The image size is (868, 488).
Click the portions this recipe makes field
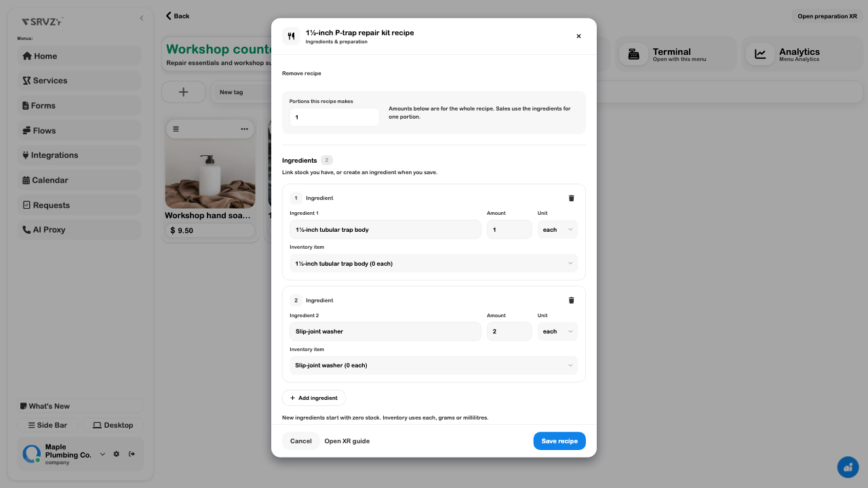[334, 117]
